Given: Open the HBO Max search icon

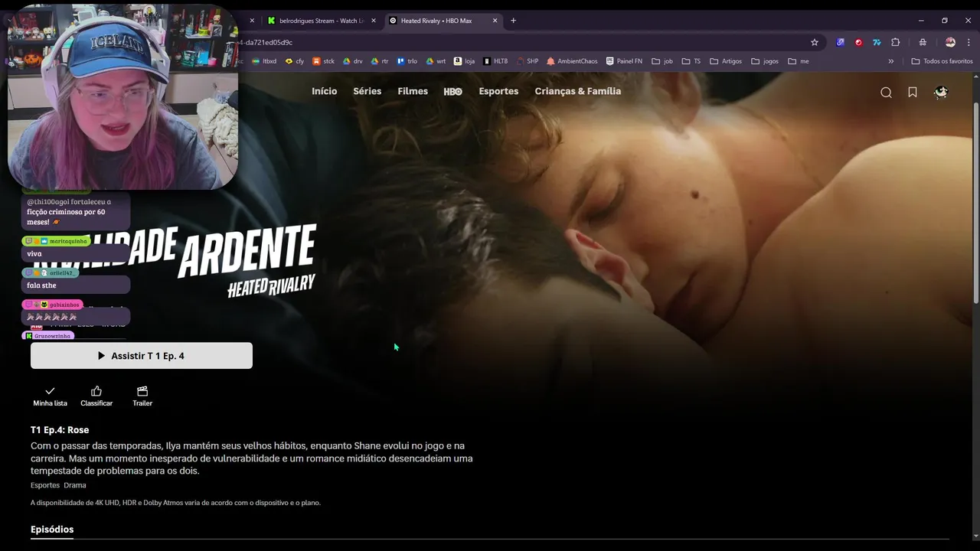Looking at the screenshot, I should point(886,93).
